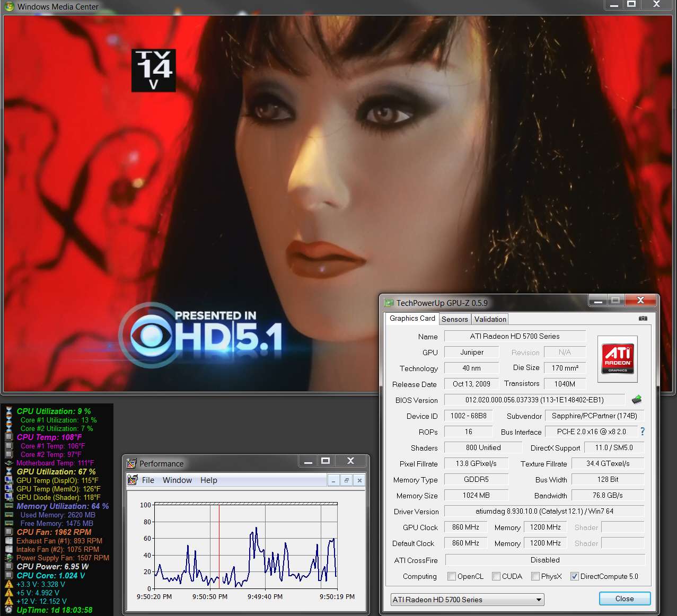Enable the CUDA checkbox

click(496, 576)
